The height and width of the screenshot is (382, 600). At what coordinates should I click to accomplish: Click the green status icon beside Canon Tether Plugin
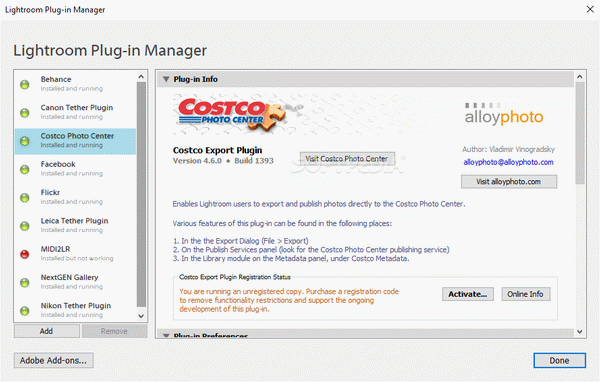24,113
